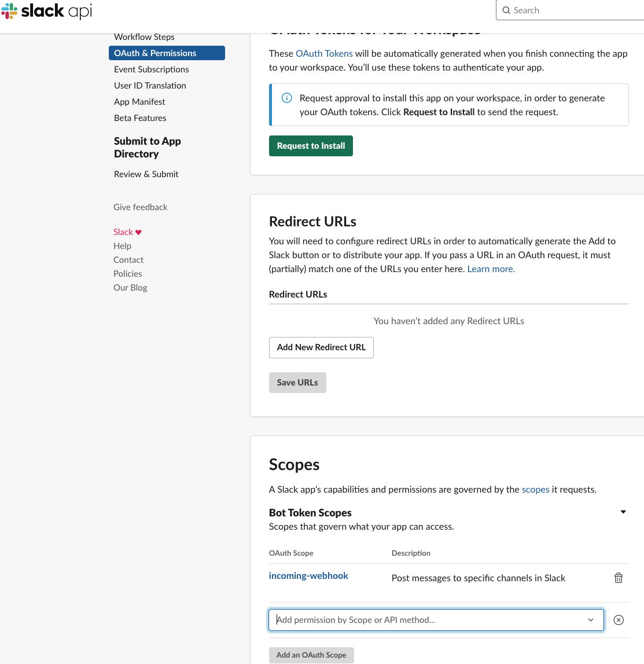Click the Save URLs button
The width and height of the screenshot is (644, 664).
[x=297, y=382]
